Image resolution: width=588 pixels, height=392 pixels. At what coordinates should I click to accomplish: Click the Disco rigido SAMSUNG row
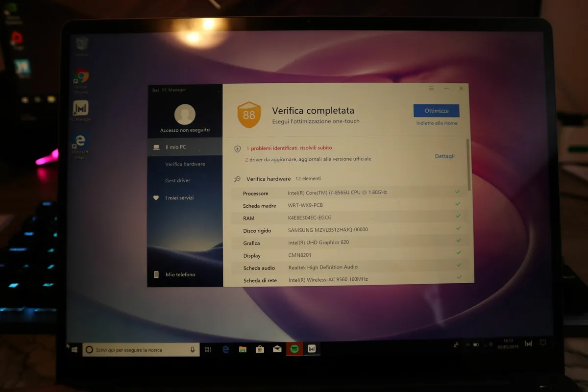pos(350,230)
